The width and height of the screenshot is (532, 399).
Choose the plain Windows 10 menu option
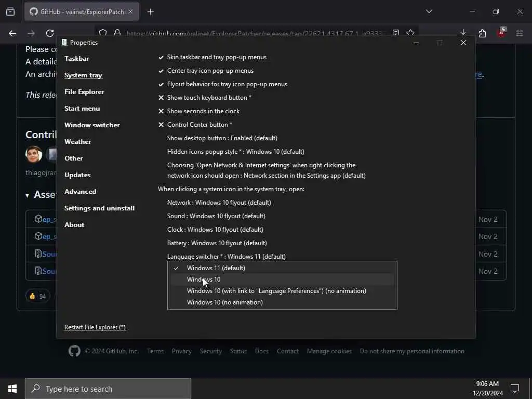click(x=282, y=280)
